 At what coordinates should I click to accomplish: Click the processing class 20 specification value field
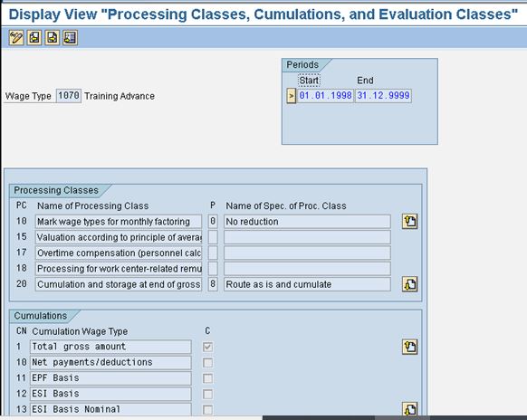tap(213, 284)
